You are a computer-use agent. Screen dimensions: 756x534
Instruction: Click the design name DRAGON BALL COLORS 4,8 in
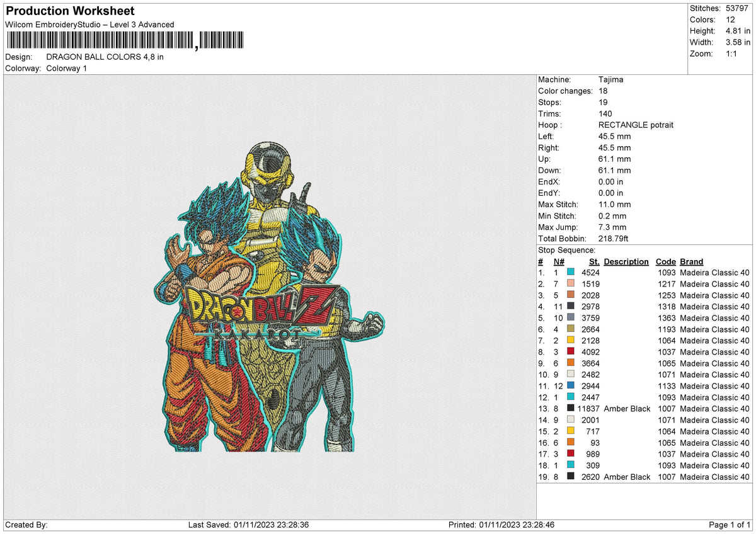pyautogui.click(x=105, y=57)
